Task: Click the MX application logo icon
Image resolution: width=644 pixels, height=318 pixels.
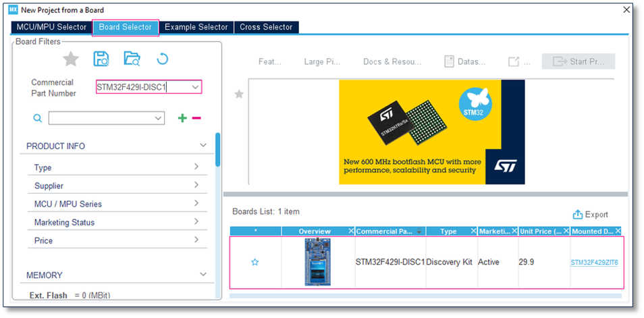Action: click(x=13, y=9)
